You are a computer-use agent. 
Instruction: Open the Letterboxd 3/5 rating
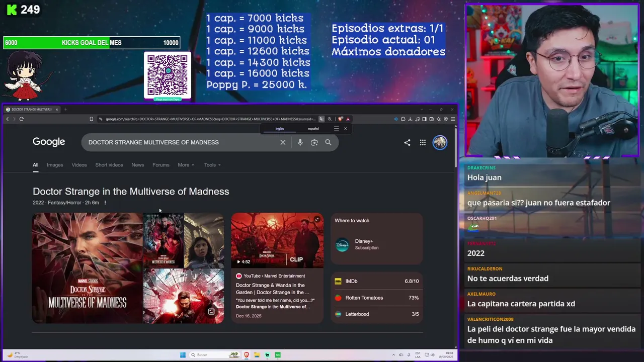pyautogui.click(x=377, y=314)
